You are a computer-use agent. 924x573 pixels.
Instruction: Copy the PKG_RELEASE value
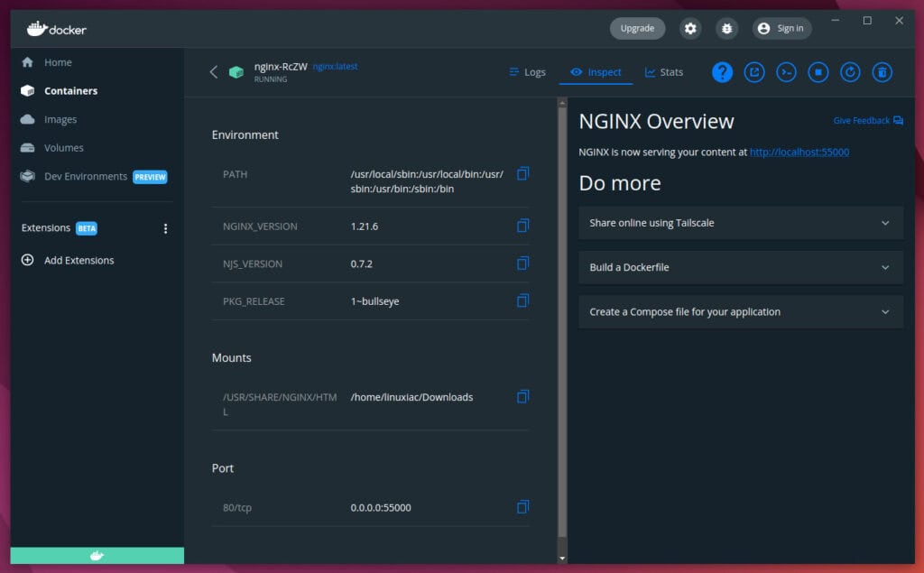pyautogui.click(x=522, y=301)
